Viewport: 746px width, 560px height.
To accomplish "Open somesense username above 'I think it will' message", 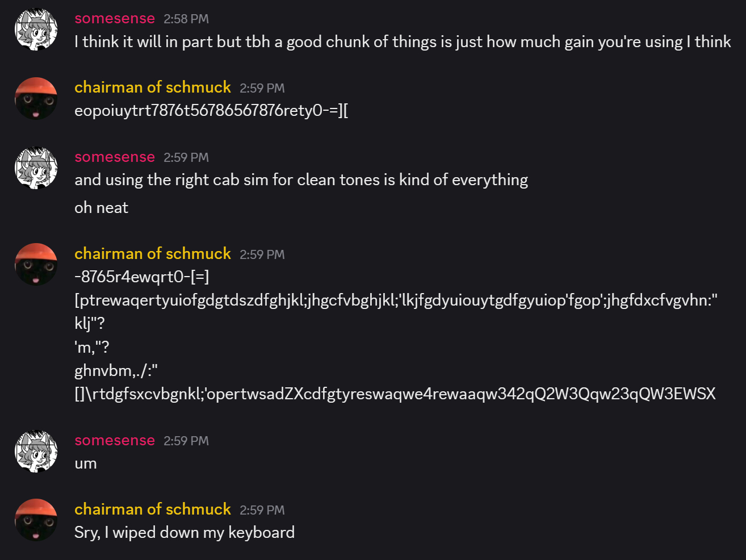I will point(115,19).
